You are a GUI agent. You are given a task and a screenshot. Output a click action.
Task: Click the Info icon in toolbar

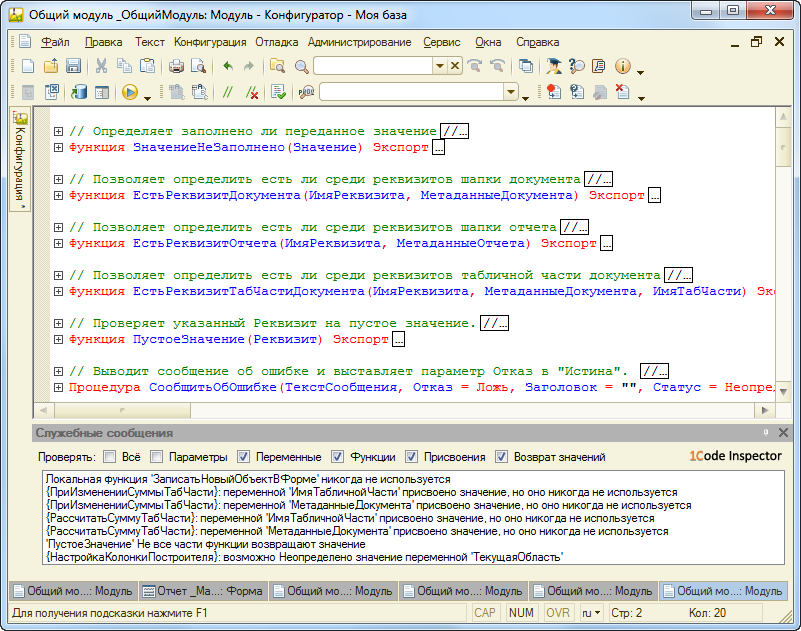click(623, 67)
